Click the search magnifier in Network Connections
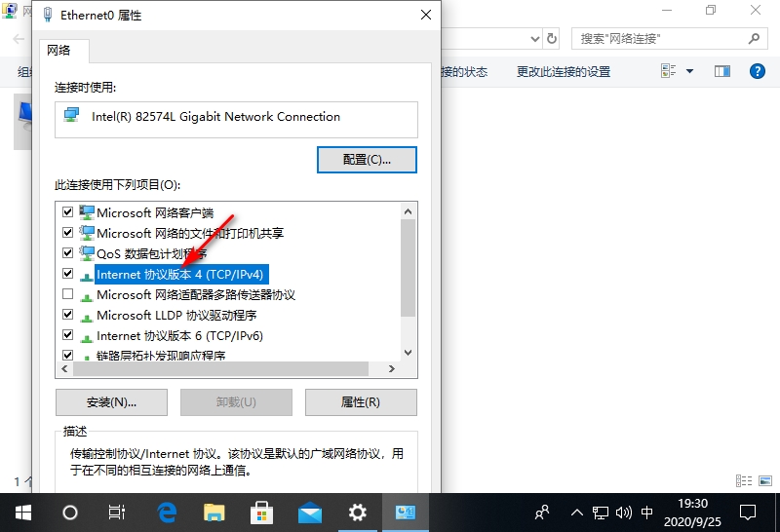 coord(754,39)
